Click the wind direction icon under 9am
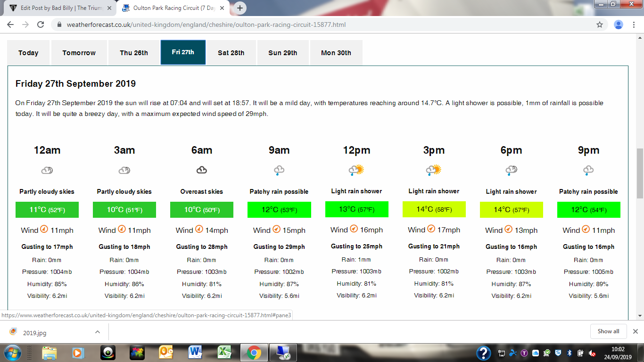 (276, 230)
